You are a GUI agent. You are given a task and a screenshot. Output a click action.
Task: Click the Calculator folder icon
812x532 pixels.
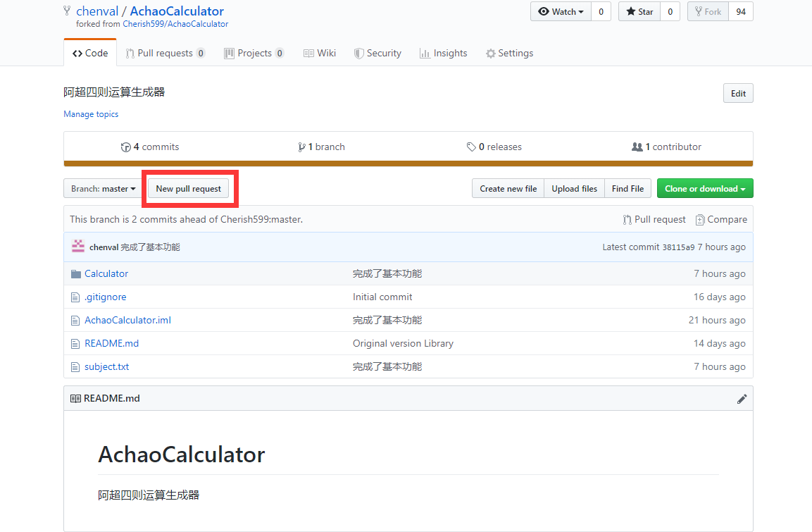[75, 274]
